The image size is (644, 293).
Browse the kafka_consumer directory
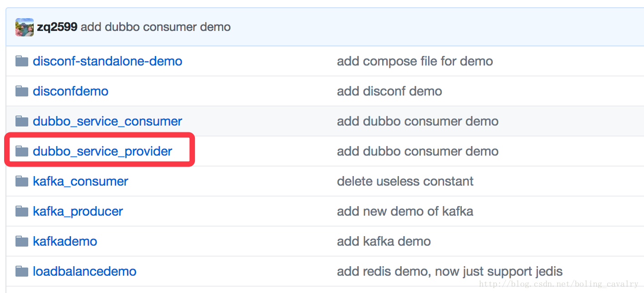[81, 182]
